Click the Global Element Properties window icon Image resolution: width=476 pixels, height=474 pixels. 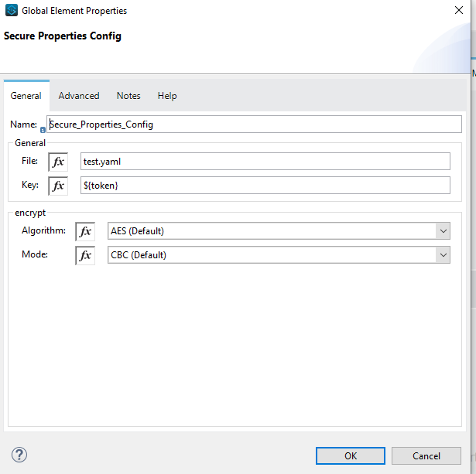[x=12, y=11]
